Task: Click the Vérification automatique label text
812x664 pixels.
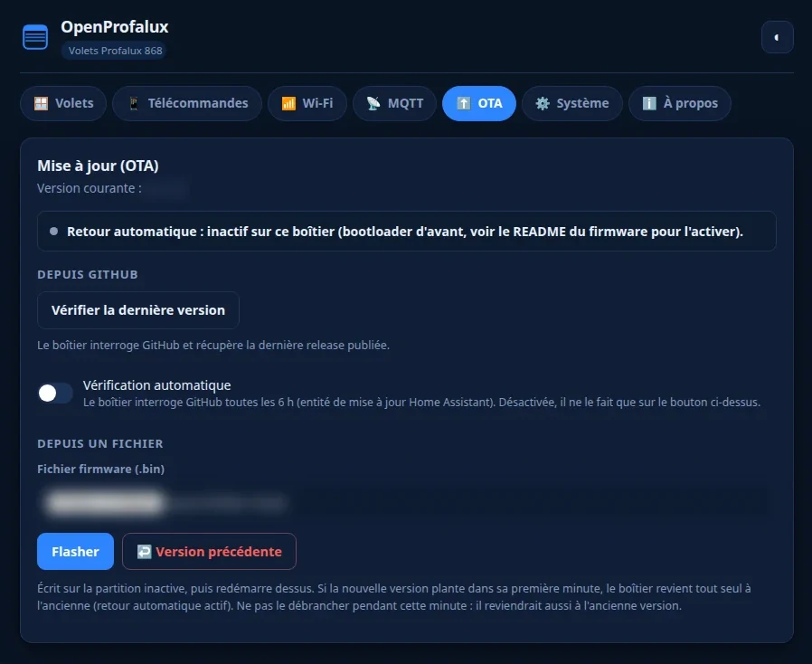Action: [x=157, y=385]
